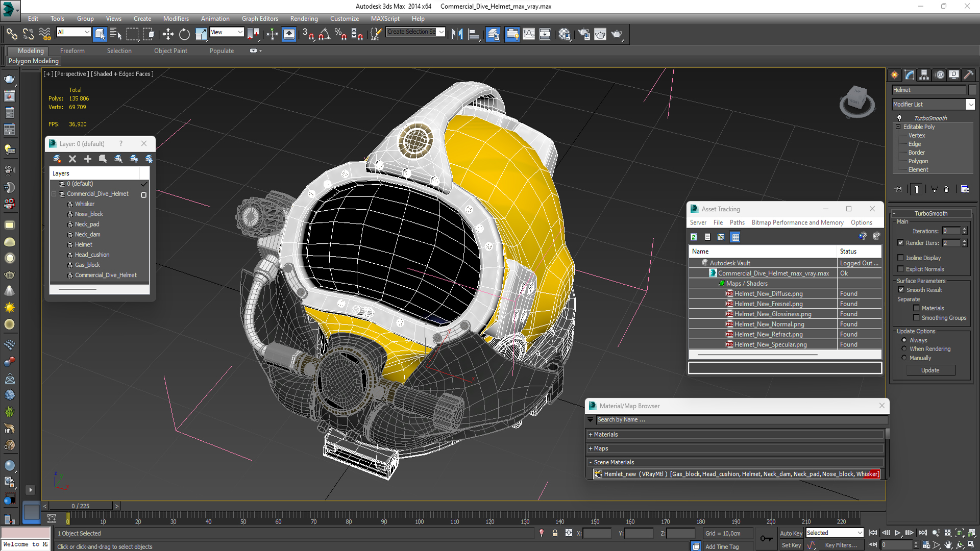980x551 pixels.
Task: Enable the Isoline Display checkbox
Action: tap(901, 258)
